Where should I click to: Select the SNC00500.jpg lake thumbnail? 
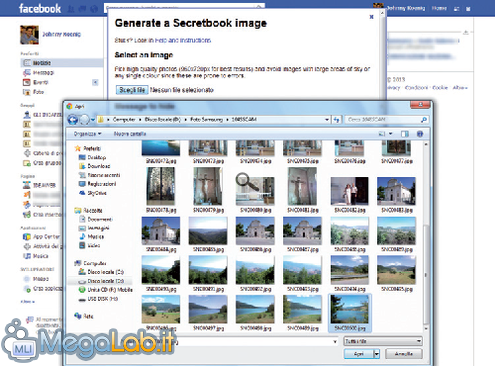pyautogui.click(x=350, y=313)
